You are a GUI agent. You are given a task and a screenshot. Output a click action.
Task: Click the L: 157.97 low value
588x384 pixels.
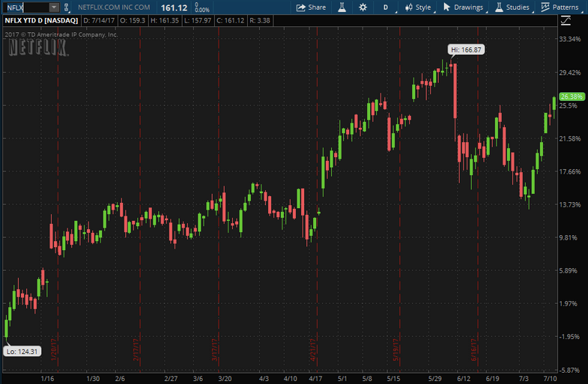click(x=198, y=21)
